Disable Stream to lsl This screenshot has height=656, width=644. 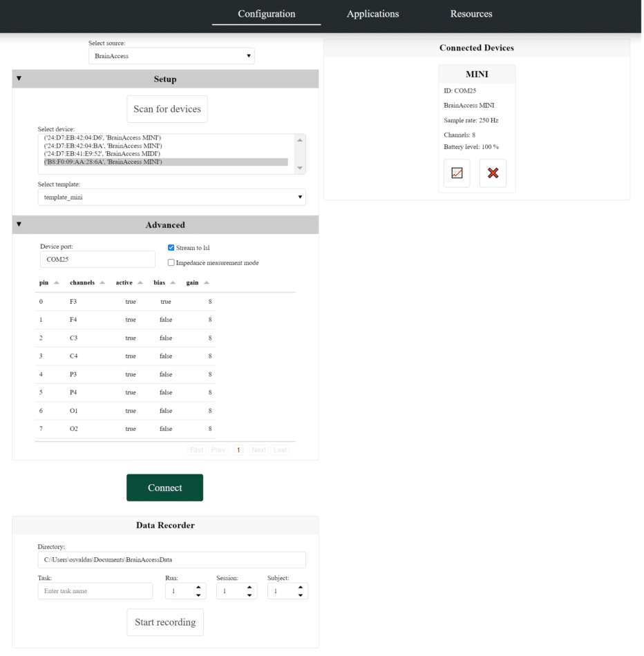click(171, 247)
